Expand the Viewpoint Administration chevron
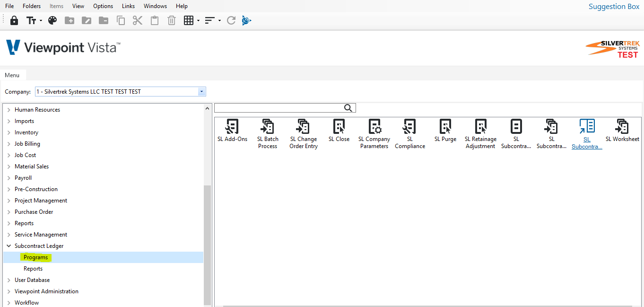Screen dimensions: 644x307 pos(9,291)
